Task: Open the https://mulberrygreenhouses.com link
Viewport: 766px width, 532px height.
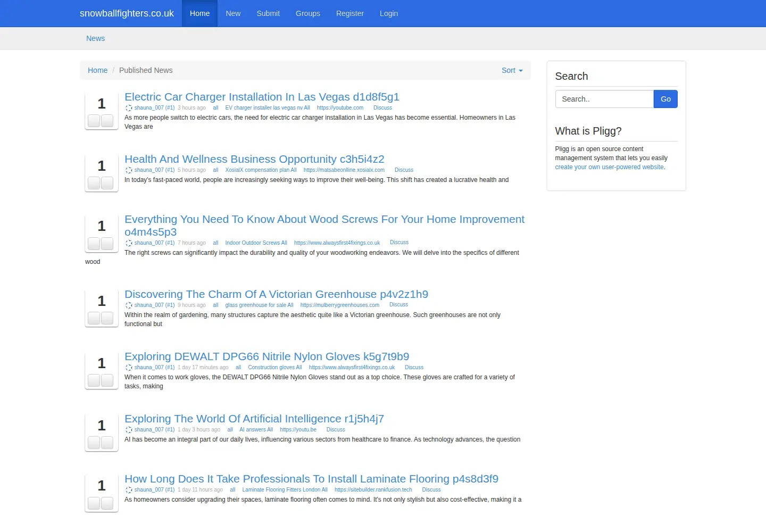Action: tap(339, 305)
